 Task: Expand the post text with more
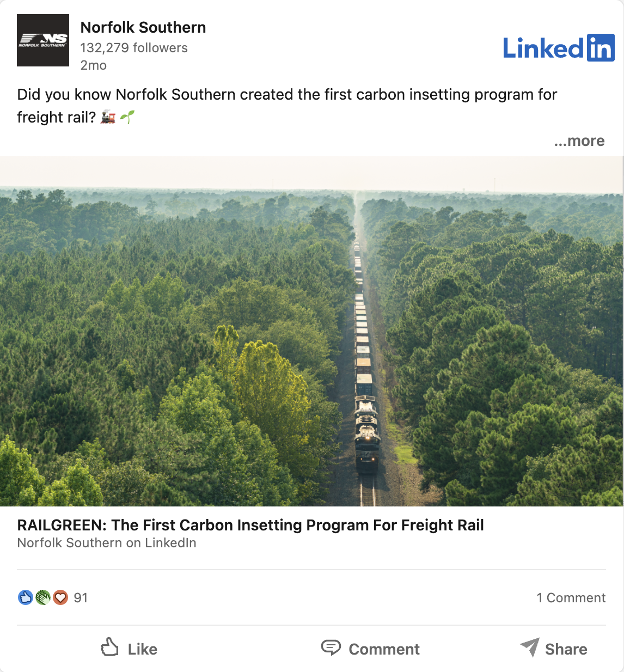pyautogui.click(x=579, y=140)
